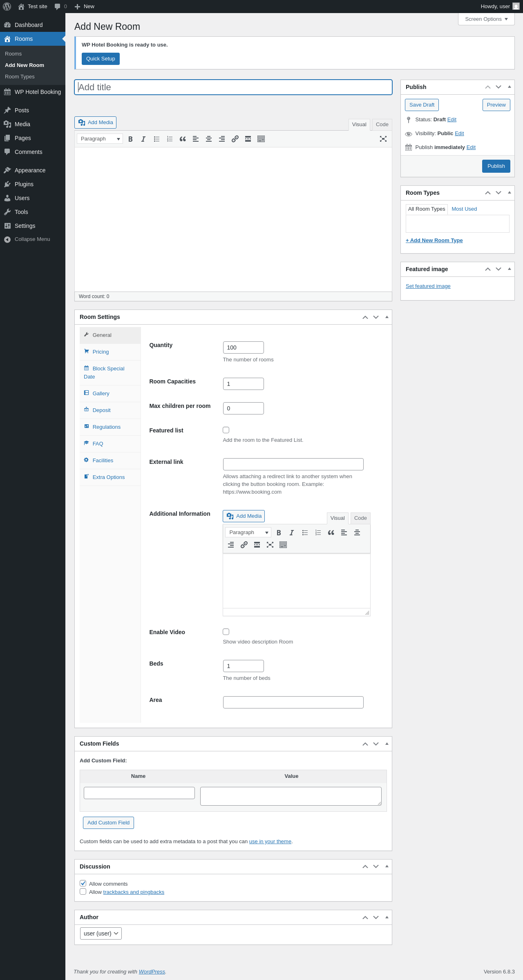The height and width of the screenshot is (980, 523).
Task: Click Bold icon in main editor toolbar
Action: (130, 139)
